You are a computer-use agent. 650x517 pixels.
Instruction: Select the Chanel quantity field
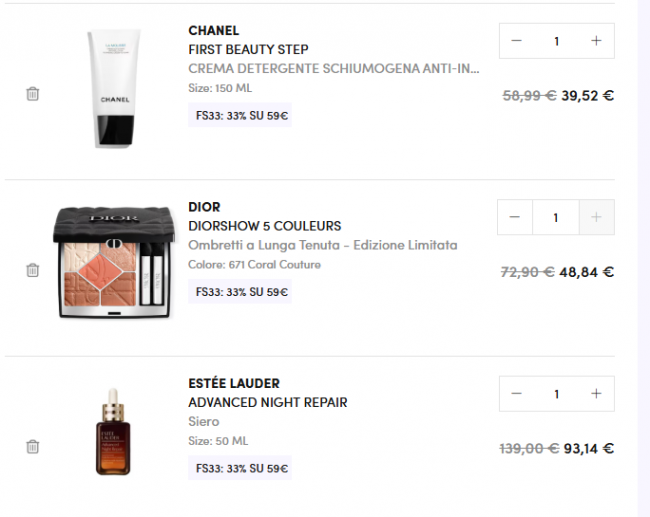coord(556,41)
